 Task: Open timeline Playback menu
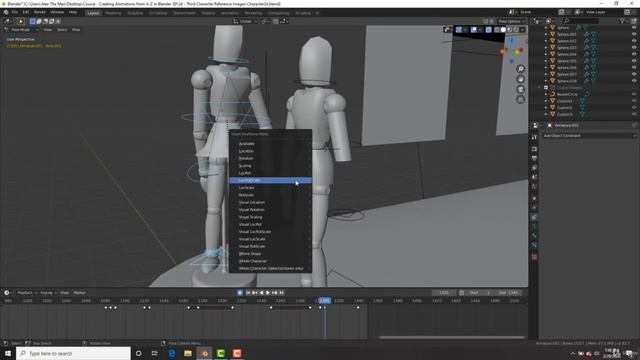click(27, 293)
